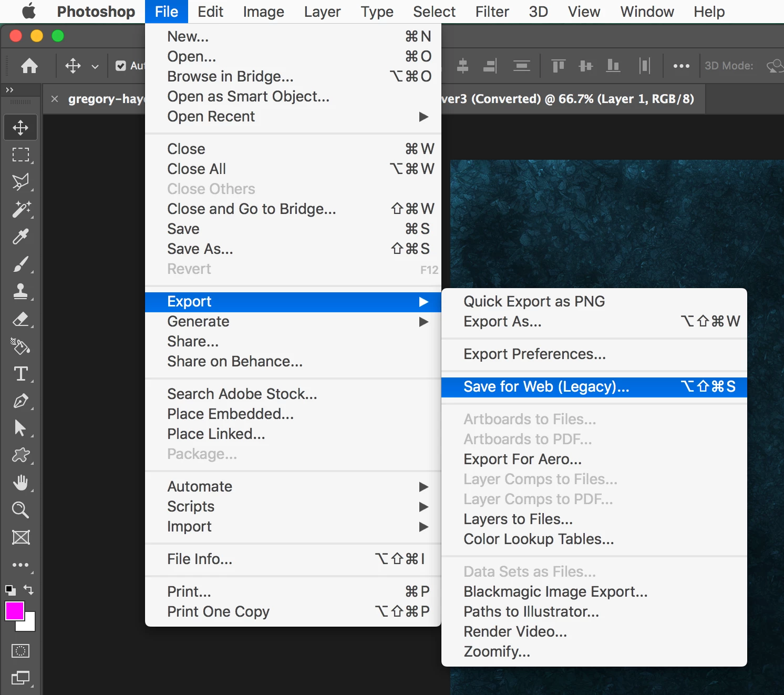Image resolution: width=784 pixels, height=695 pixels.
Task: Choose Quick Export as PNG
Action: (x=594, y=302)
